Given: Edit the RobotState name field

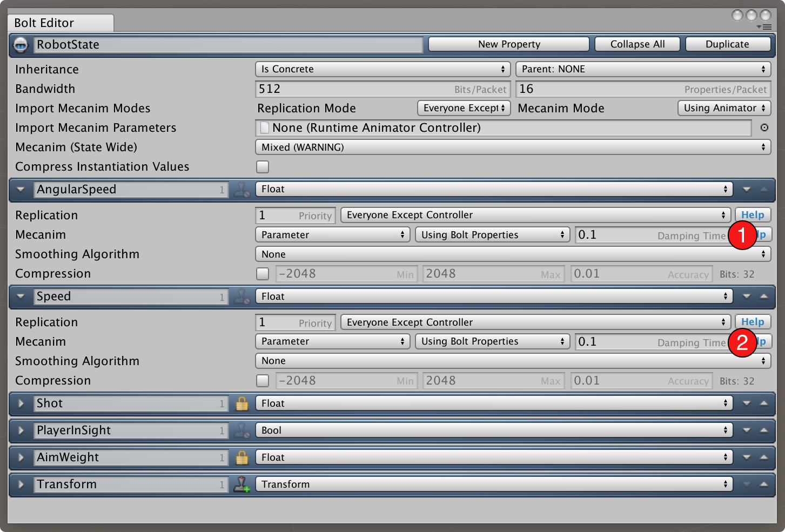Looking at the screenshot, I should click(x=228, y=44).
